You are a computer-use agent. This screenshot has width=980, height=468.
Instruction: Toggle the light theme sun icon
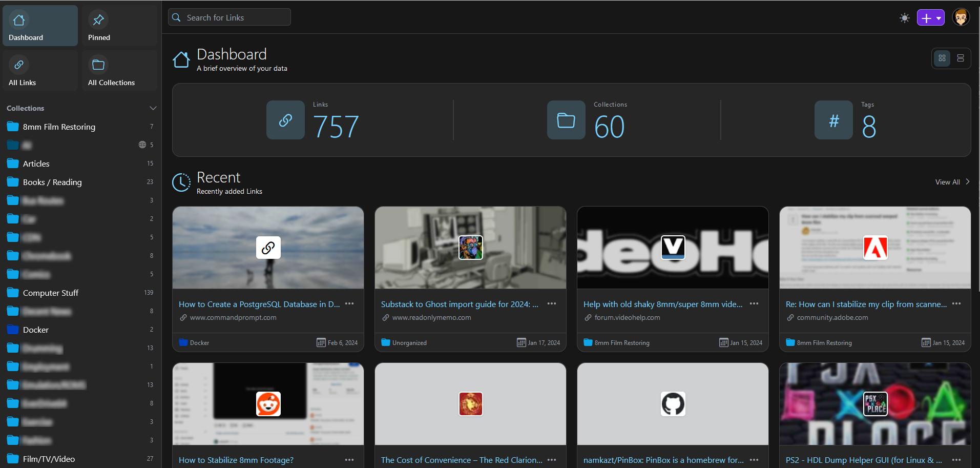click(x=905, y=18)
